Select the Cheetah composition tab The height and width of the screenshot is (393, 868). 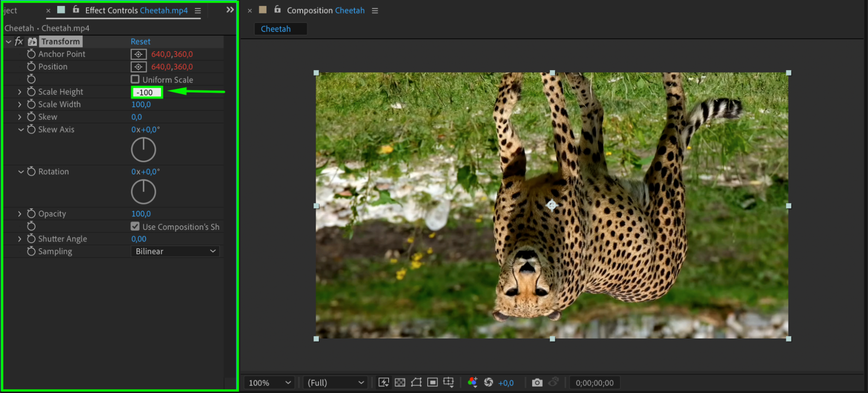(x=276, y=29)
